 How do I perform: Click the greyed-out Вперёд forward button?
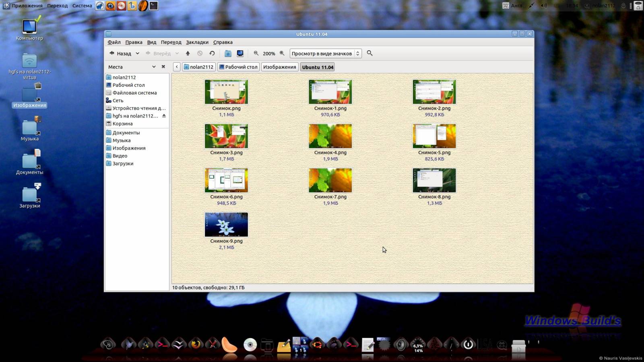pyautogui.click(x=158, y=53)
